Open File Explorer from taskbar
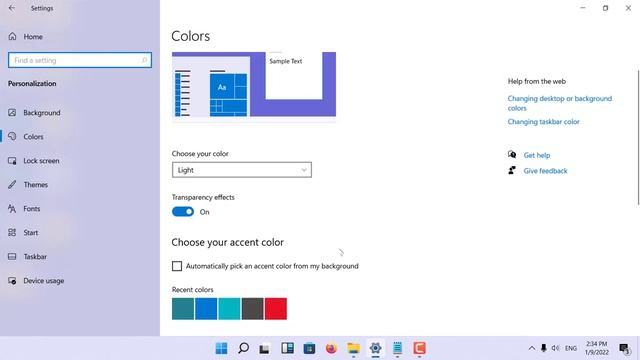This screenshot has height=360, width=640. tap(353, 348)
